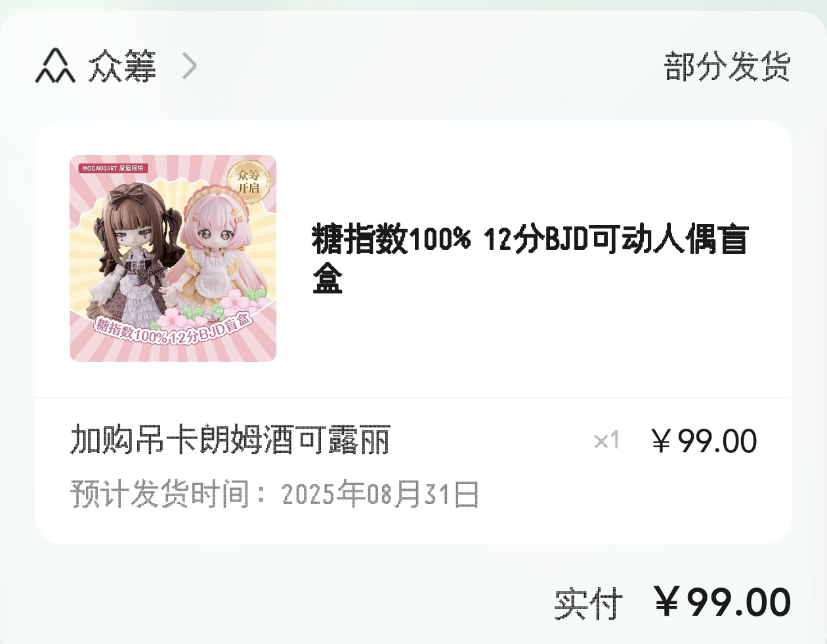Tap the ×1 quantity indicator

pyautogui.click(x=606, y=440)
